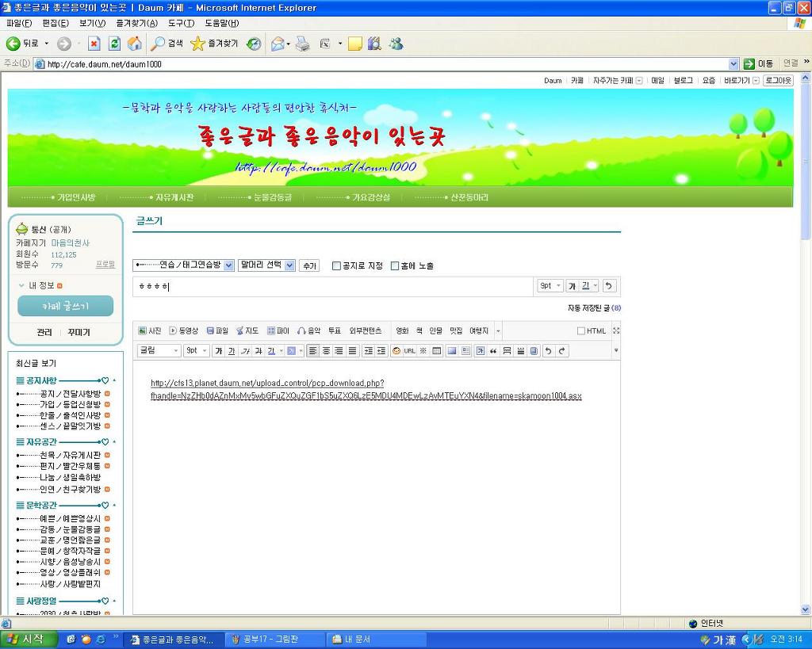Click the mail envelope toolbar icon
812x649 pixels.
click(x=278, y=44)
